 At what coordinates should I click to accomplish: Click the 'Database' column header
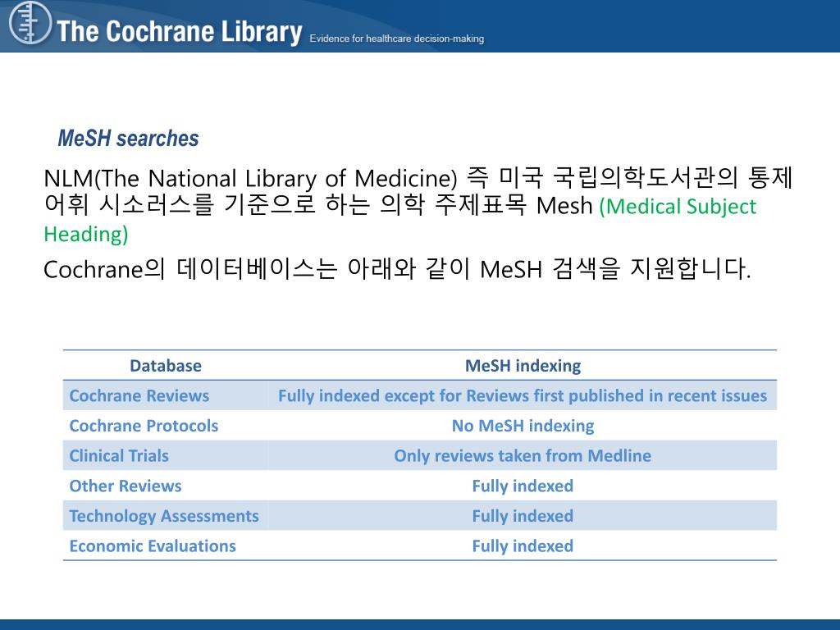(x=166, y=365)
